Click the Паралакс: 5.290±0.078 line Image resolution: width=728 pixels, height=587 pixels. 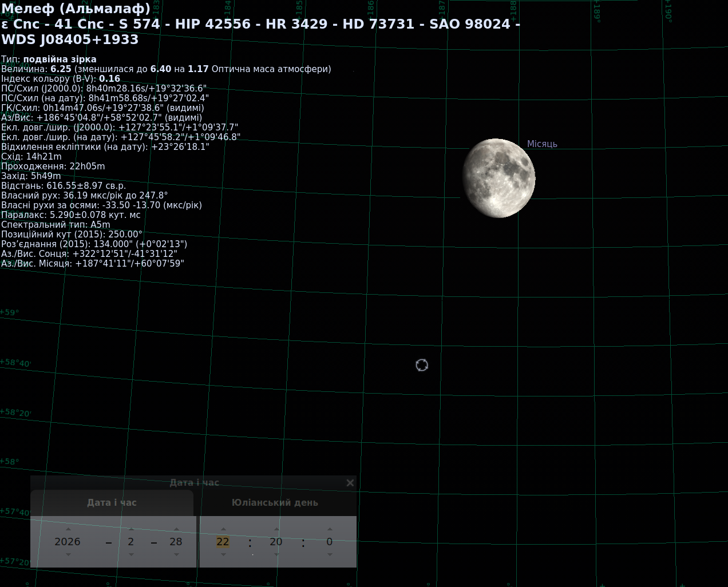click(x=71, y=215)
